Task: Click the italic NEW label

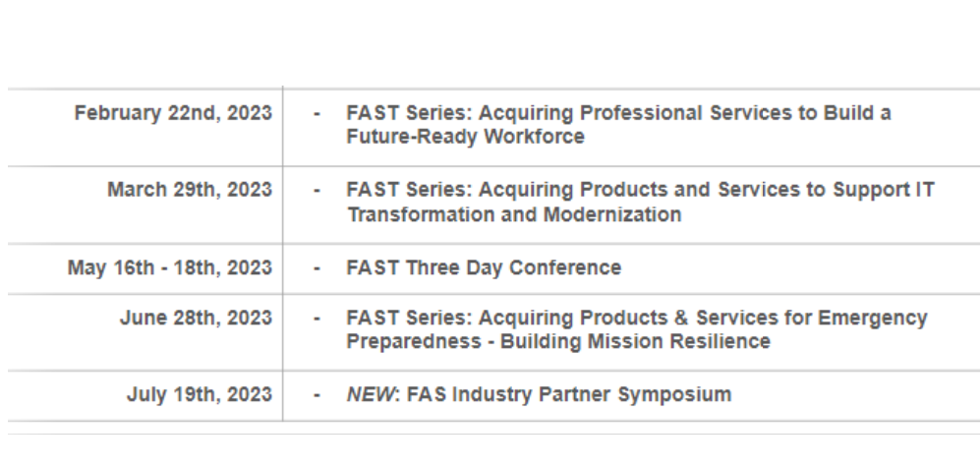Action: click(371, 395)
